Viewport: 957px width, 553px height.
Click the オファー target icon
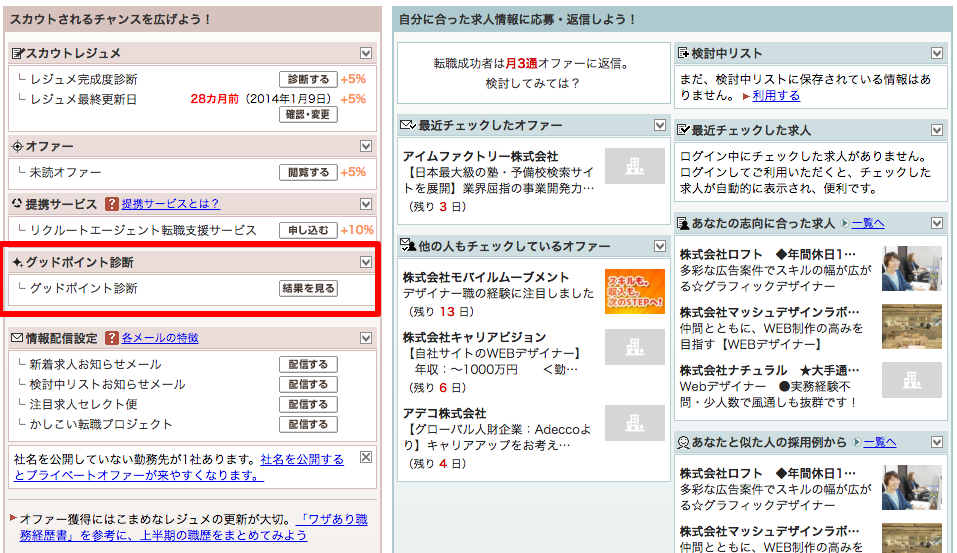pos(18,146)
